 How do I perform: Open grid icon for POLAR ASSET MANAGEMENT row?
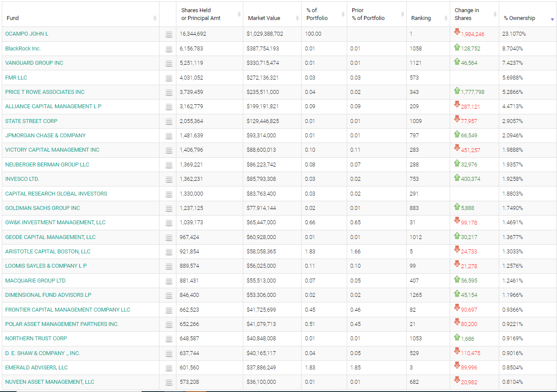coord(169,325)
